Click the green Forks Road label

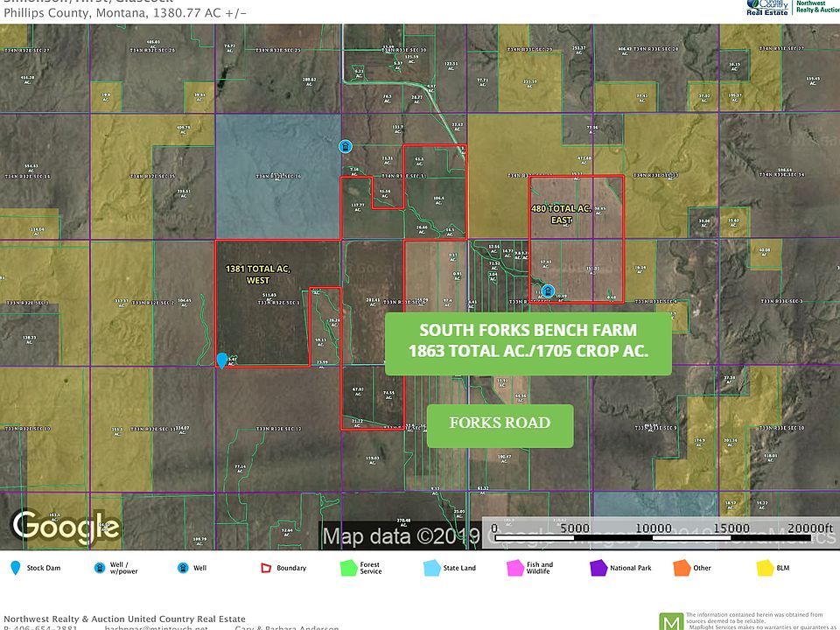click(x=500, y=423)
